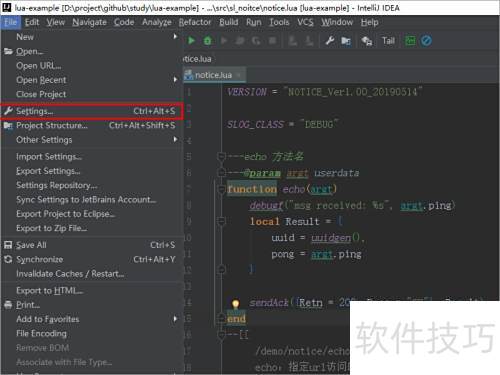
Task: Open Settings... from File menu
Action: coord(91,111)
